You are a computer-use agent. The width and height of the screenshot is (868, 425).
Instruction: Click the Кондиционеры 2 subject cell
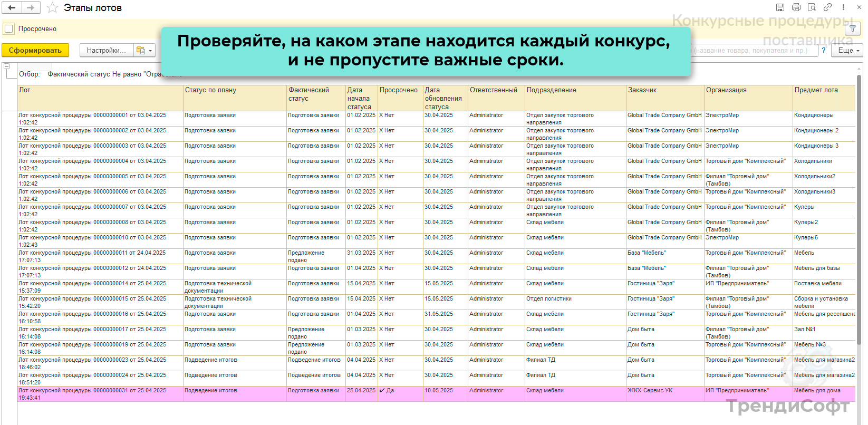pyautogui.click(x=824, y=134)
